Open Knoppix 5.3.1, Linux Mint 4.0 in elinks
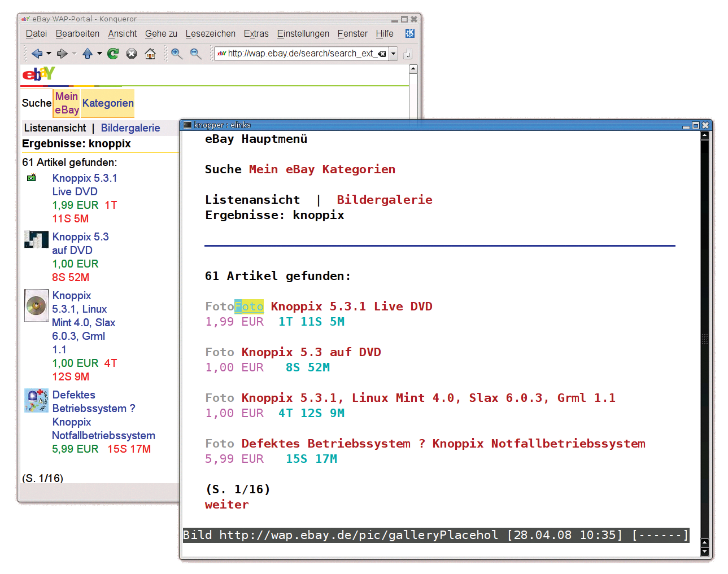Screen dimensions: 728x574 (x=429, y=398)
